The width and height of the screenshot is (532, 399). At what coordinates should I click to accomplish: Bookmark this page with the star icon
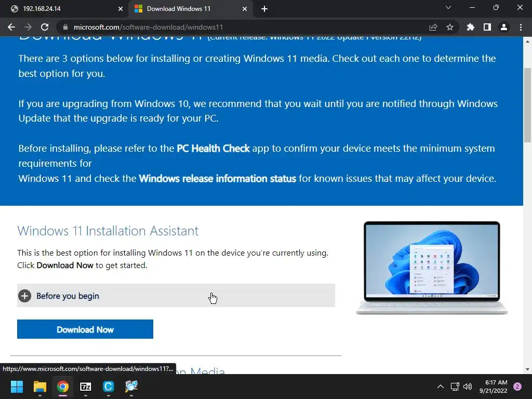pos(450,27)
